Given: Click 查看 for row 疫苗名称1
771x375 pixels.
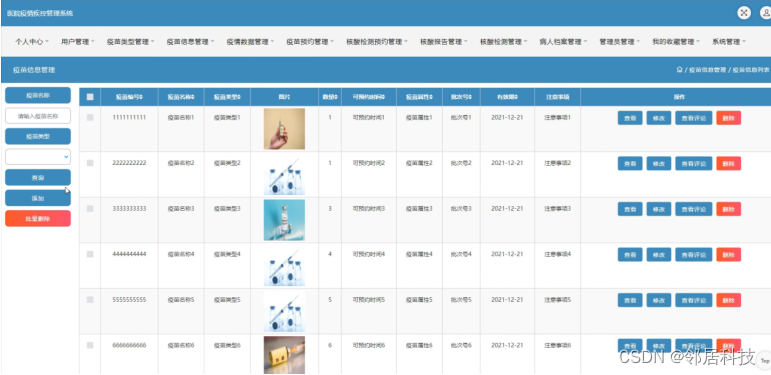Looking at the screenshot, I should [x=630, y=118].
